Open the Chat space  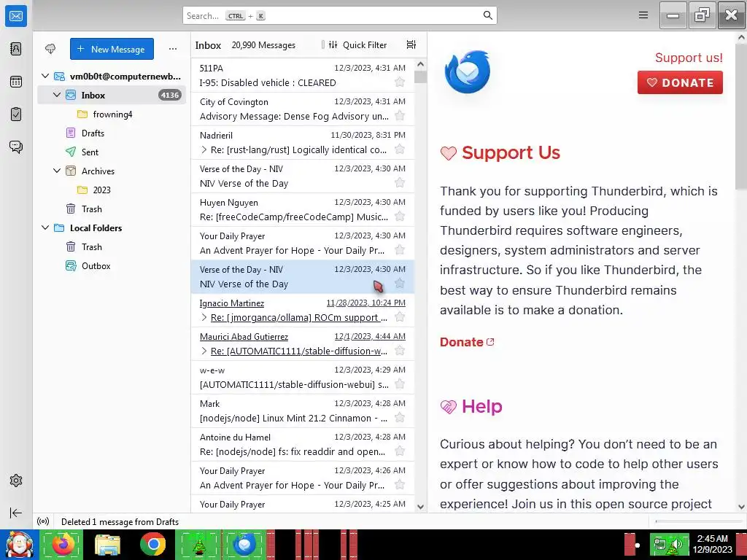(16, 147)
